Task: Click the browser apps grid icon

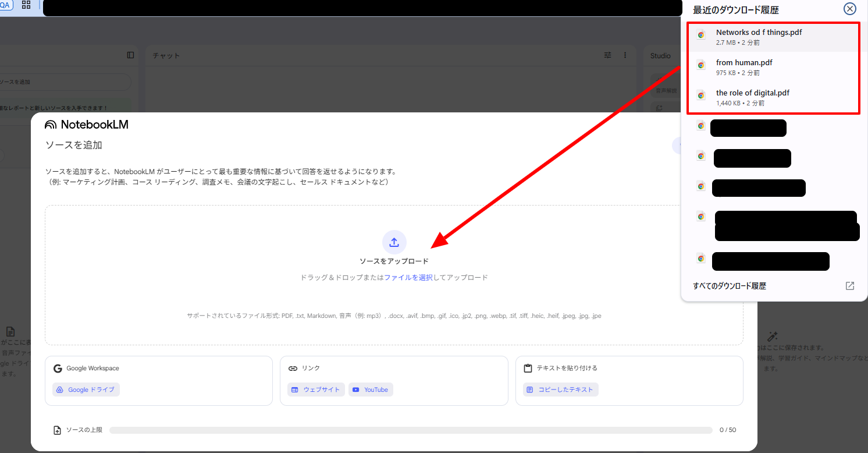Action: point(26,5)
